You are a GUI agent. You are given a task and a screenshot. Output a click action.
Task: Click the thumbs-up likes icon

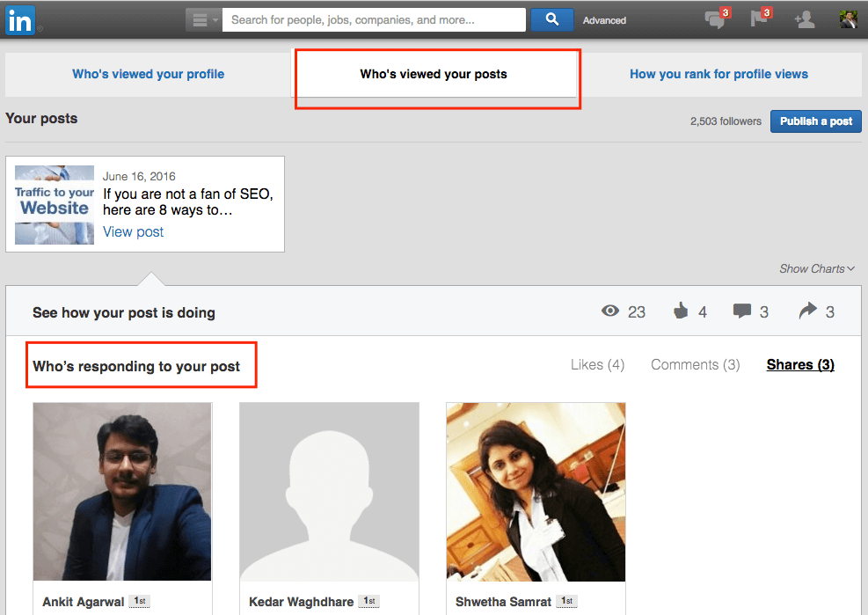681,311
